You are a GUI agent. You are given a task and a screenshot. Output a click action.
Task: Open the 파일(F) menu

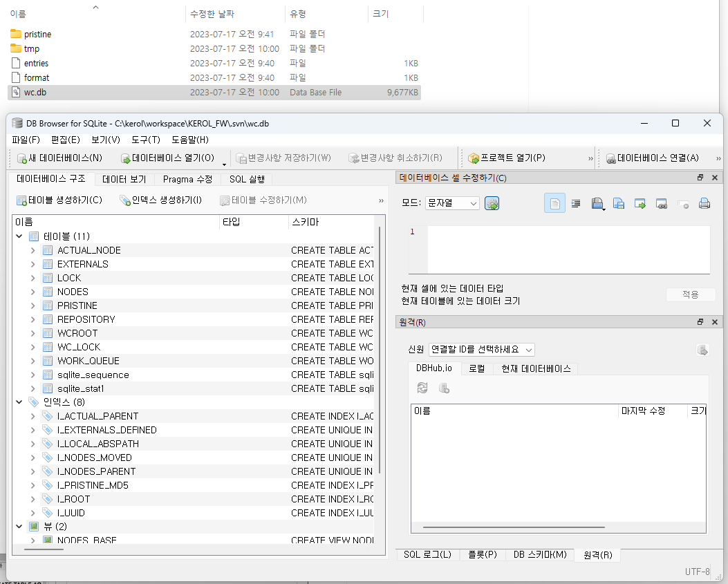26,140
